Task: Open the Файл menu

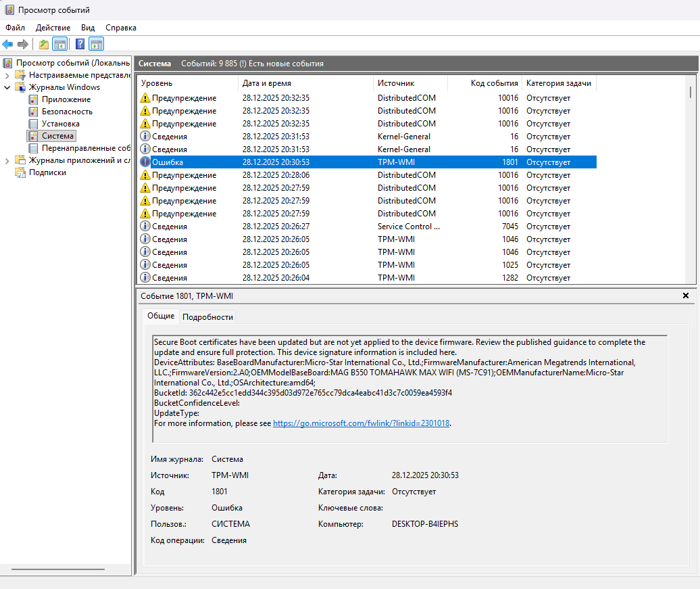Action: tap(15, 28)
